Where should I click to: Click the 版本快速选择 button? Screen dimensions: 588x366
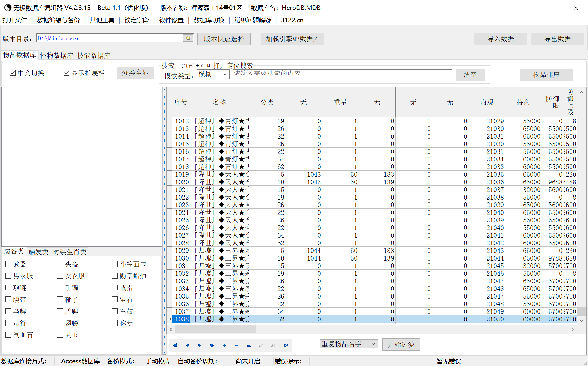tap(224, 39)
